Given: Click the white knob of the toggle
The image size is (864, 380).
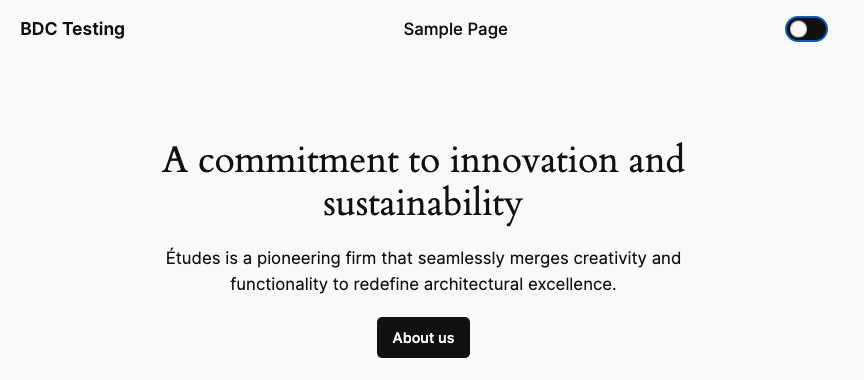Looking at the screenshot, I should click(798, 29).
